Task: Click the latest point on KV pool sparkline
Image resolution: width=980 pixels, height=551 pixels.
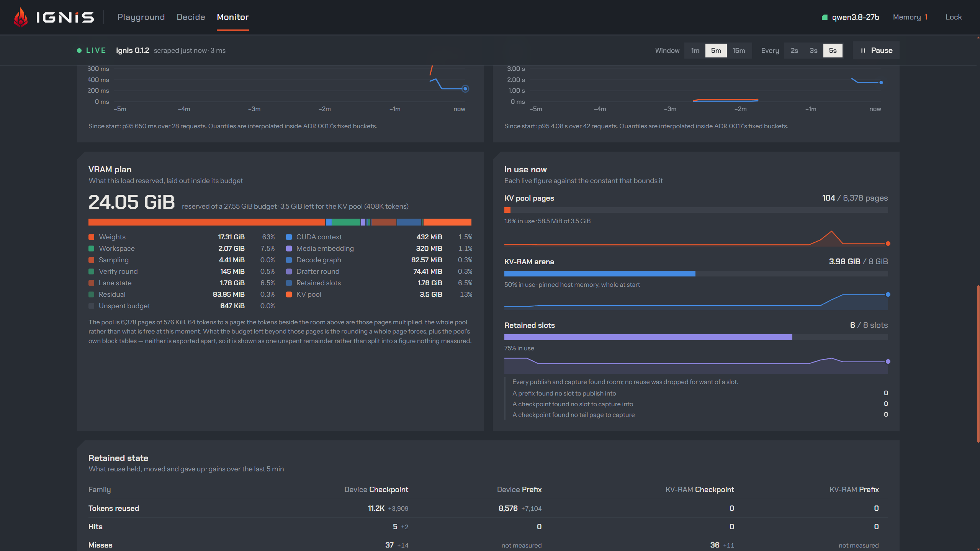Action: point(888,244)
